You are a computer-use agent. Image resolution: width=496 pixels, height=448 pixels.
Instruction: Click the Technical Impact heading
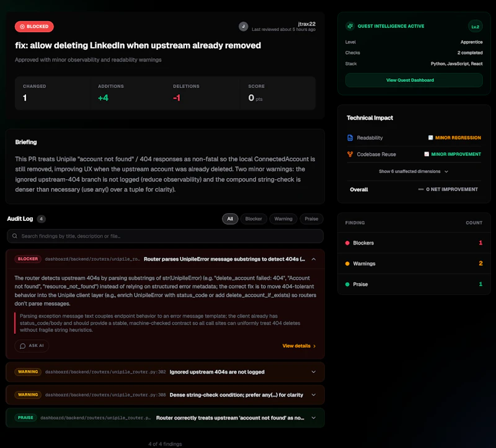point(370,118)
